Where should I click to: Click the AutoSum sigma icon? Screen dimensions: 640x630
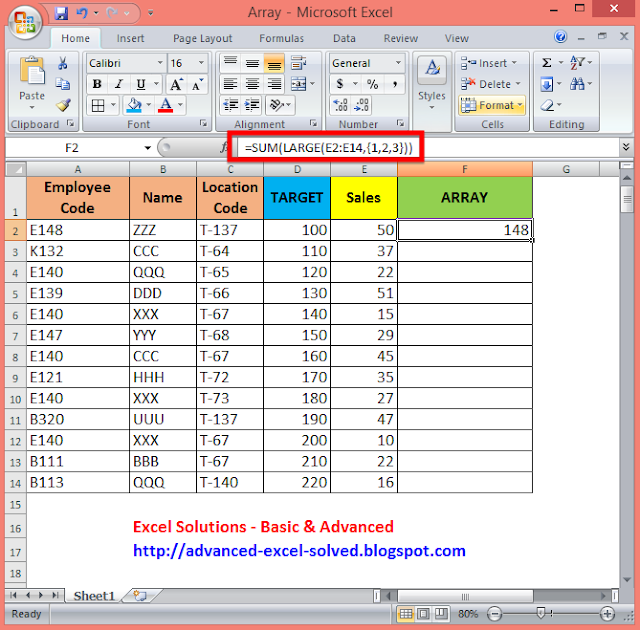click(x=547, y=63)
